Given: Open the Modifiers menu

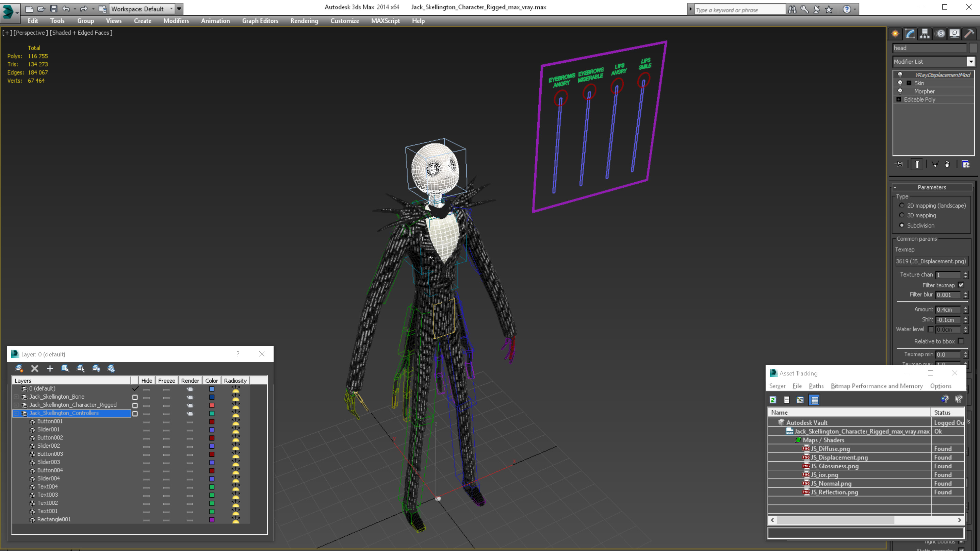Looking at the screenshot, I should click(176, 21).
